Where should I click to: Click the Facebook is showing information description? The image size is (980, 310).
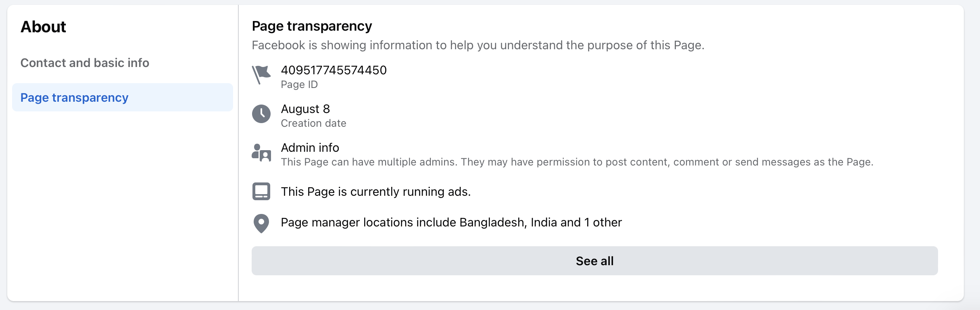point(478,45)
